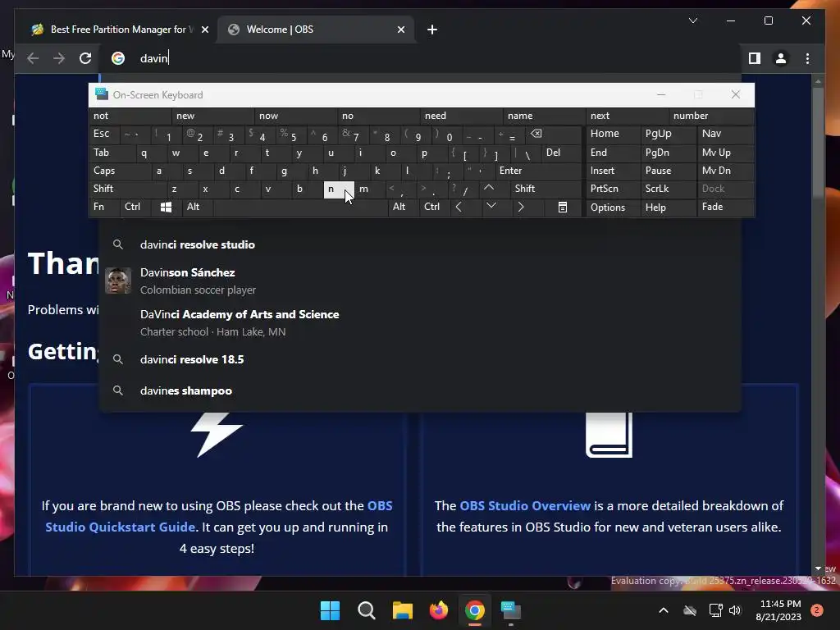
Task: Close the Best Free Partition Manager tab
Action: (x=204, y=30)
